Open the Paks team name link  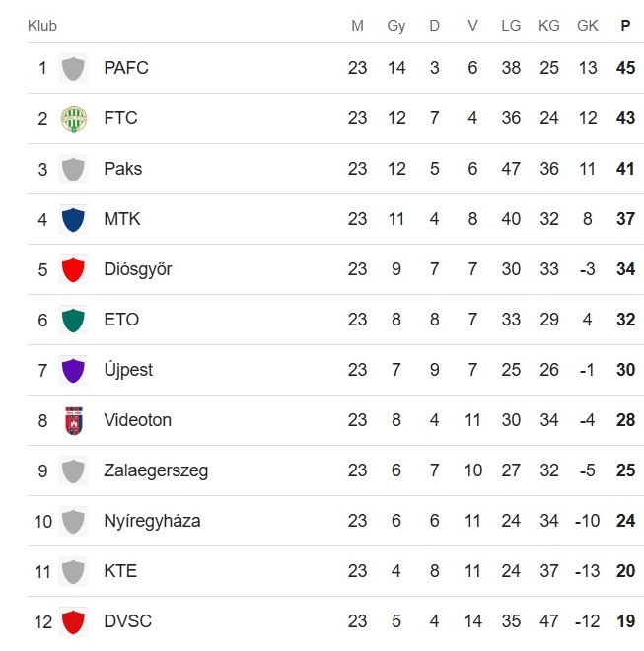[123, 169]
